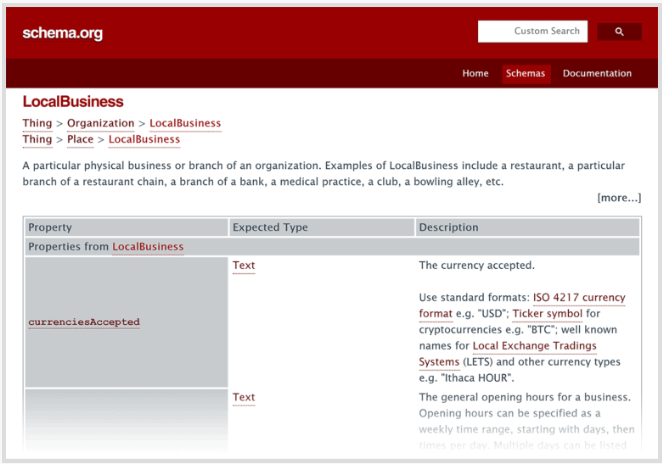Open ISO 4217 currency format link

click(579, 298)
